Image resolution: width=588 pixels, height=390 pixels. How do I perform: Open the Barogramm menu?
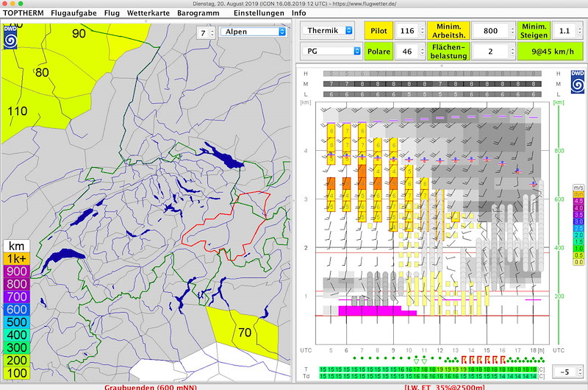(x=198, y=13)
